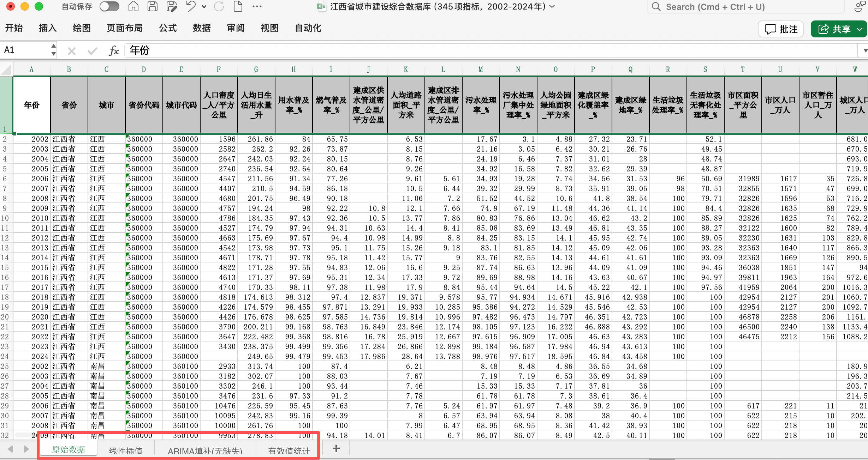Click the 批注 comments button
The width and height of the screenshot is (868, 460).
pyautogui.click(x=781, y=29)
